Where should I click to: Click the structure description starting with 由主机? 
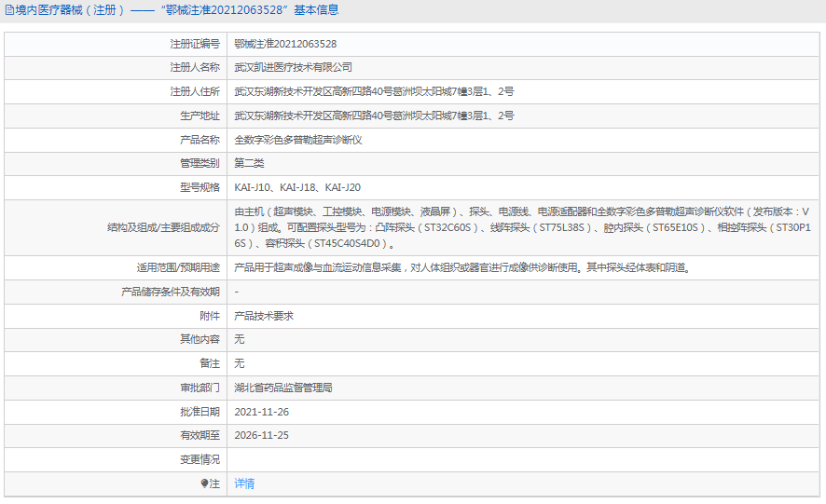pyautogui.click(x=523, y=227)
